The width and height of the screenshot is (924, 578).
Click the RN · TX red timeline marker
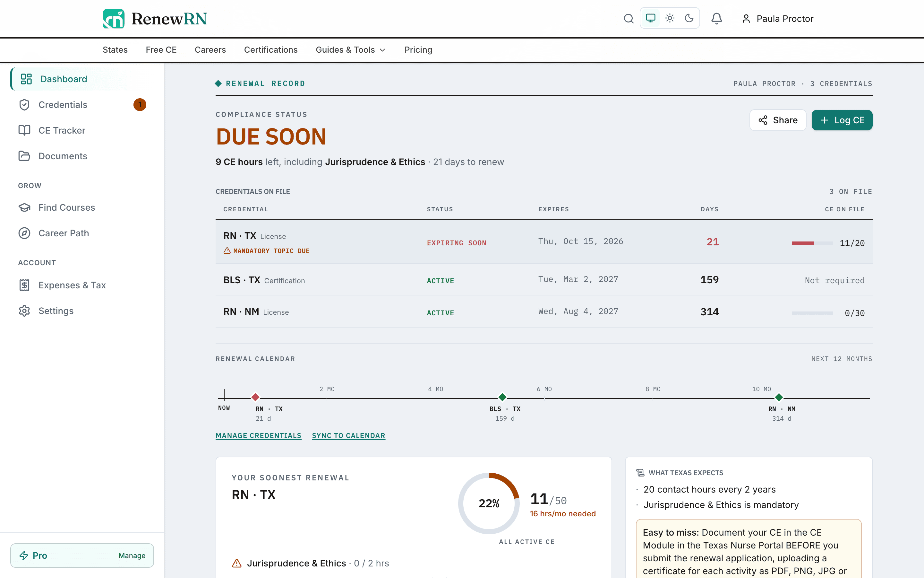tap(255, 398)
